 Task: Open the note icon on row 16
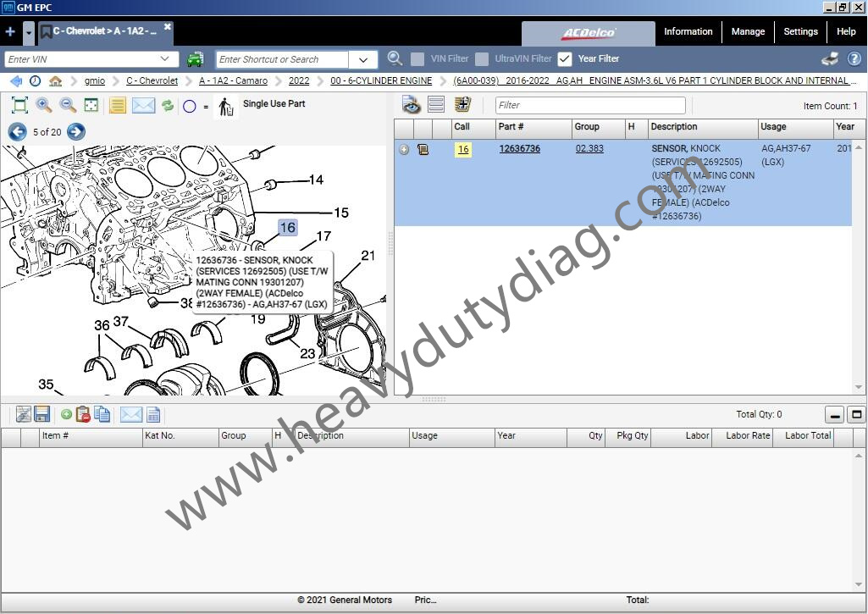click(x=423, y=150)
